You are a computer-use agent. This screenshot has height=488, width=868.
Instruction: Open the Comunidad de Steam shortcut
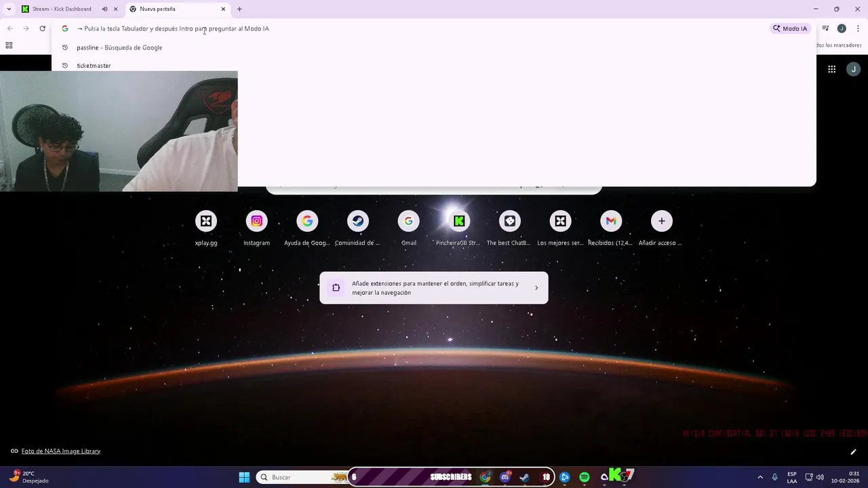tap(357, 228)
